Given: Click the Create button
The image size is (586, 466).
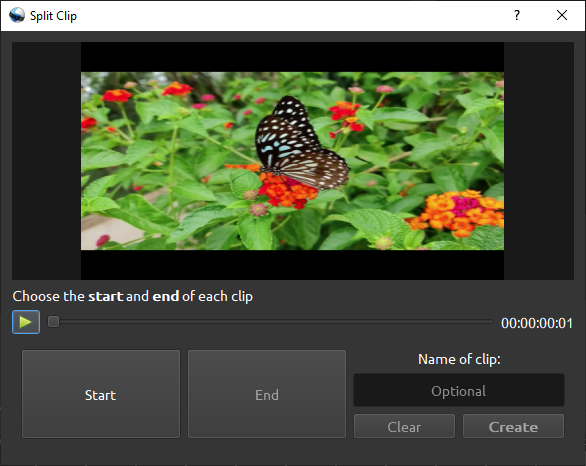Looking at the screenshot, I should [513, 426].
